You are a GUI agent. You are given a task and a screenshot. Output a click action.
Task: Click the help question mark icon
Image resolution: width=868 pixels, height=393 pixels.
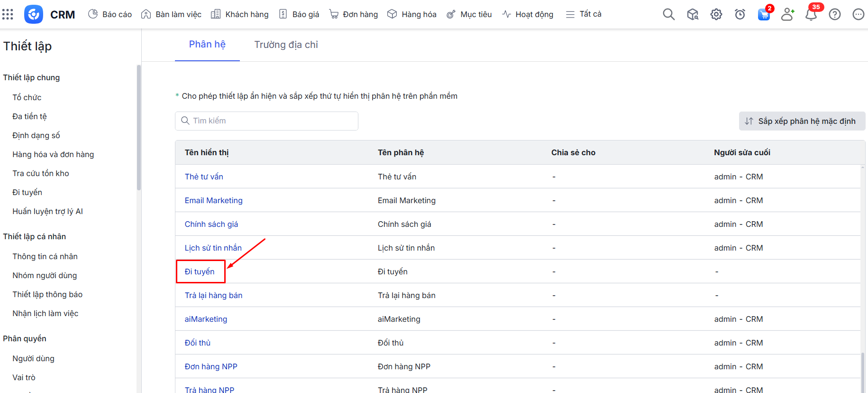[835, 14]
